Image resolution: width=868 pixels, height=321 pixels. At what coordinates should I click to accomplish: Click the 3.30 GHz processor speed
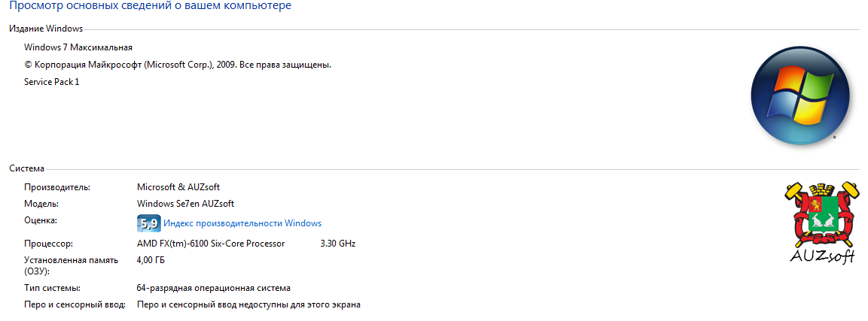tap(337, 244)
